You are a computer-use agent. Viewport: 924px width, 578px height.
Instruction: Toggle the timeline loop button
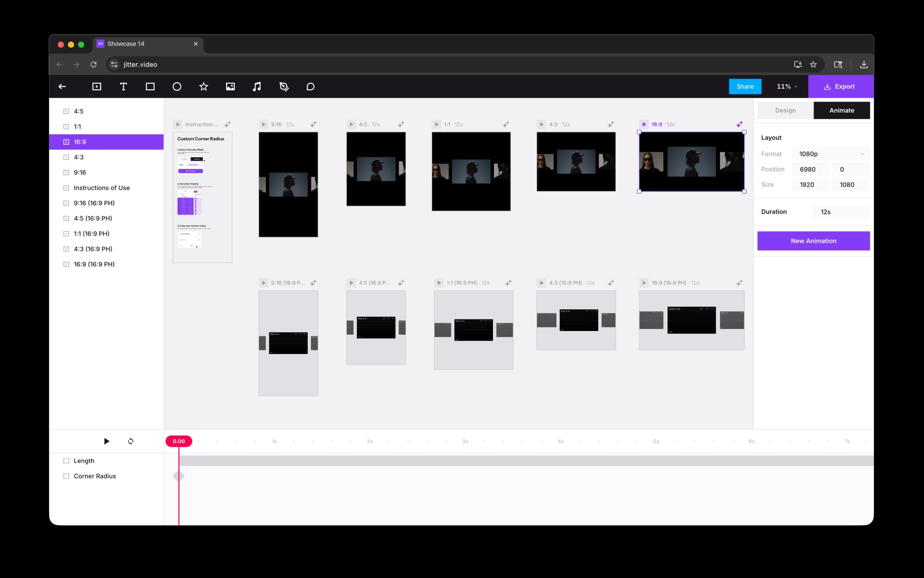click(x=131, y=441)
